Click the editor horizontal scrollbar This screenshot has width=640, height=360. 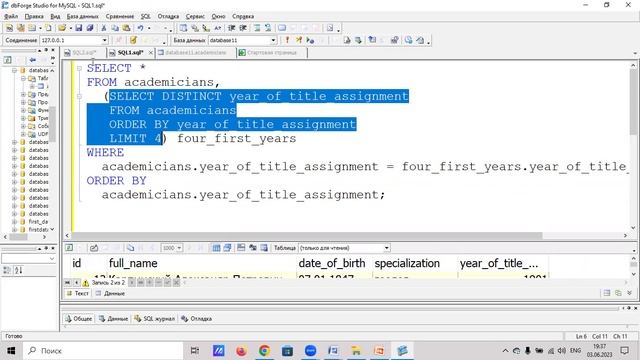pyautogui.click(x=306, y=236)
